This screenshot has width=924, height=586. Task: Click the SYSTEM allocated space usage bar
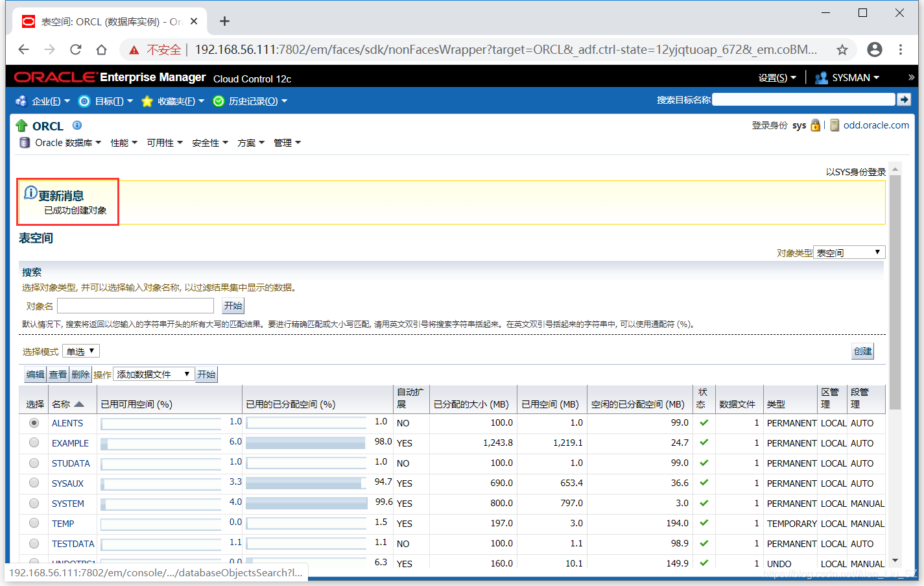point(306,504)
